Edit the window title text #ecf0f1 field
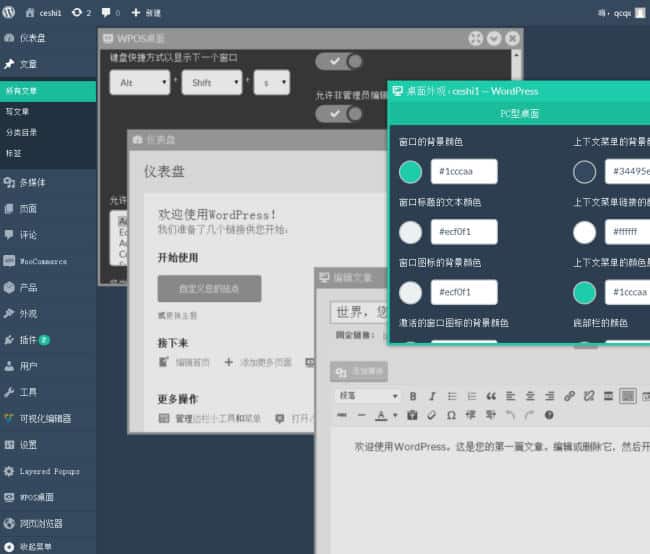 (464, 231)
